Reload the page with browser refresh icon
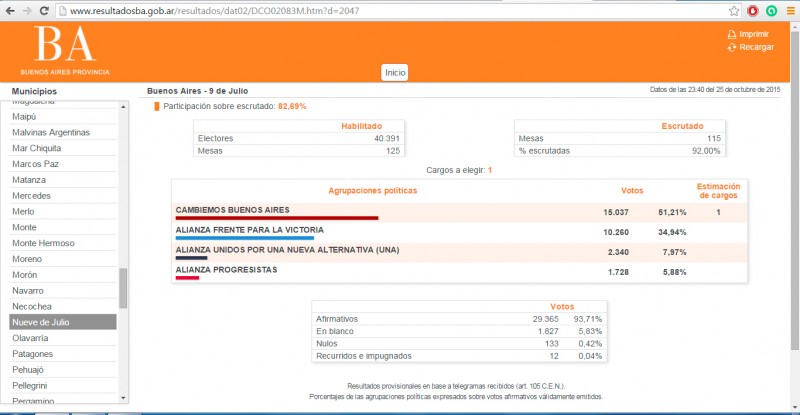The width and height of the screenshot is (800, 415). (x=45, y=11)
